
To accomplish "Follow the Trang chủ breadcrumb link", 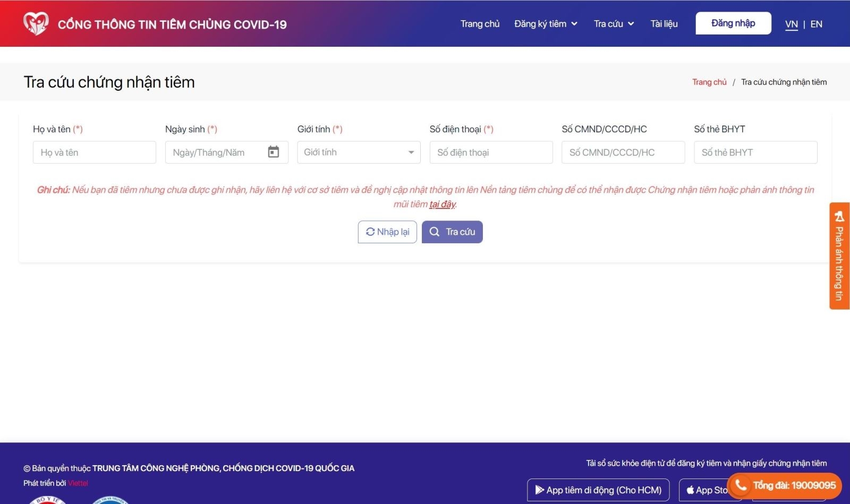I will pyautogui.click(x=709, y=82).
